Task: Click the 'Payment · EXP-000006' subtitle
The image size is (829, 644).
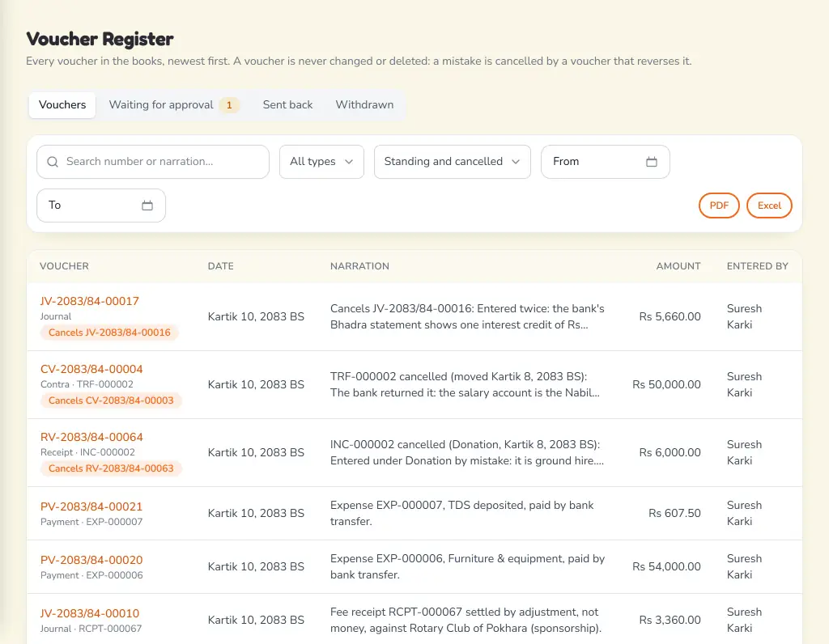Action: (91, 575)
